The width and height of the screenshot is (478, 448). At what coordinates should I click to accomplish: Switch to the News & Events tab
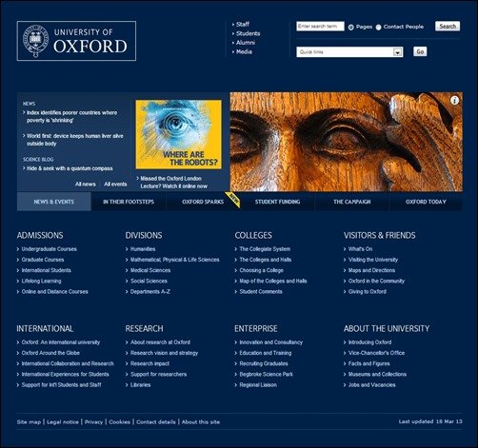click(54, 202)
